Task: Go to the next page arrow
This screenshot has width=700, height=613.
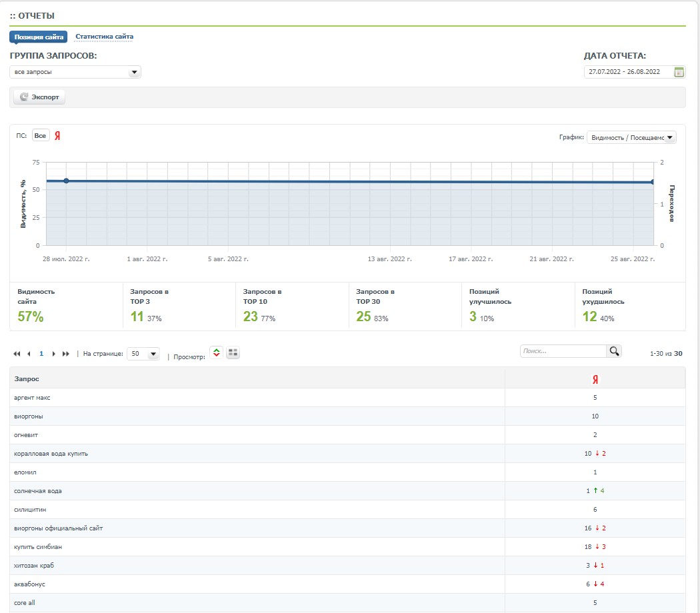Action: coord(53,354)
